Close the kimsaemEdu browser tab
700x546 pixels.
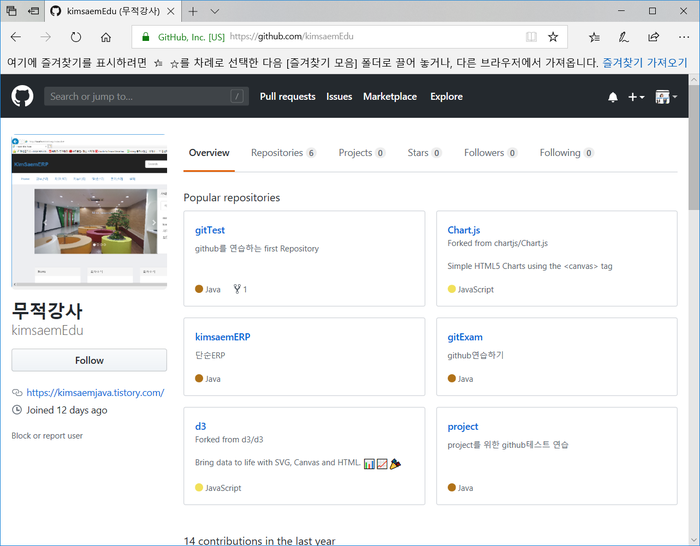coord(171,11)
